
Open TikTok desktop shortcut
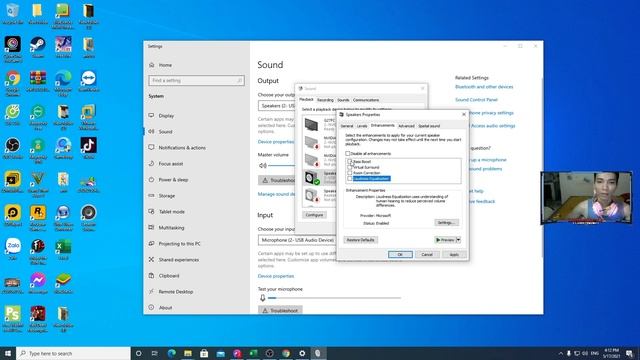[x=89, y=148]
